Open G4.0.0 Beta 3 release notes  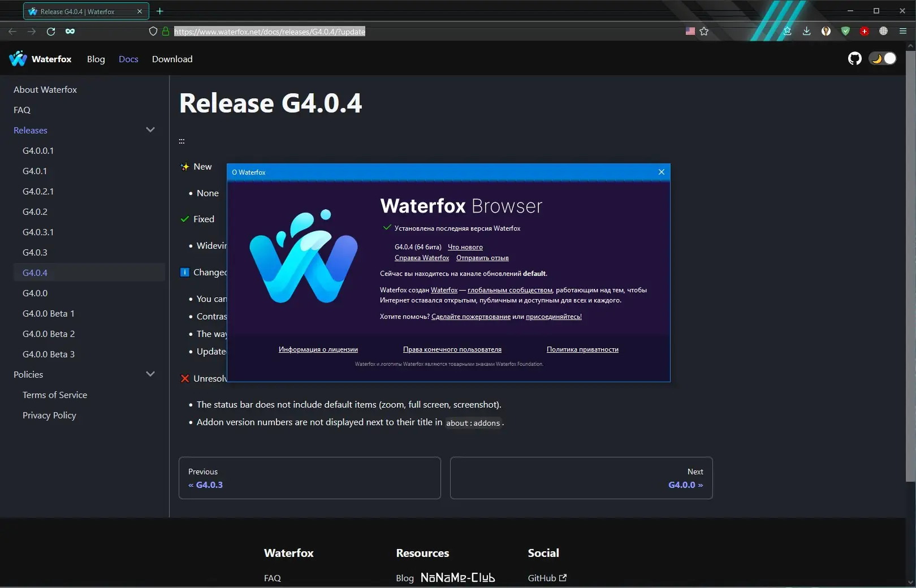[x=49, y=354]
